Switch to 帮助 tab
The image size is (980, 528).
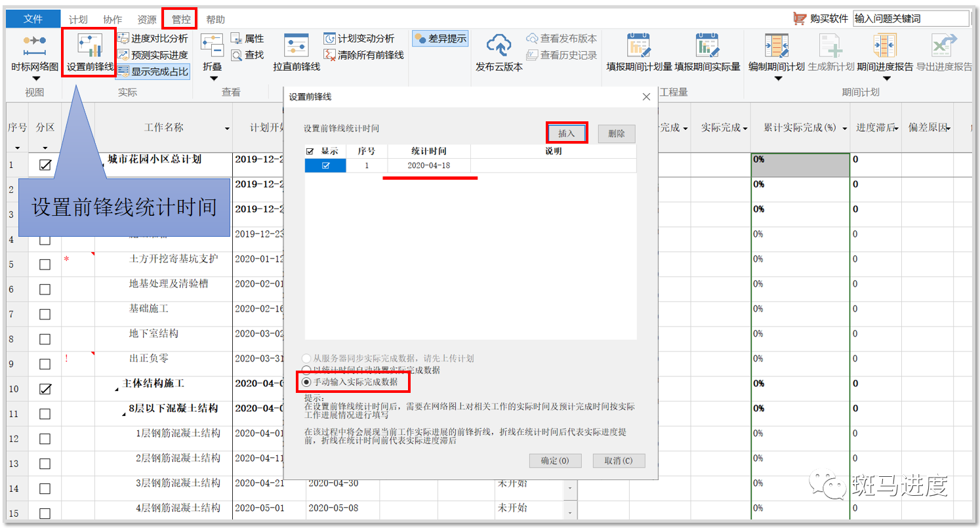pyautogui.click(x=215, y=20)
